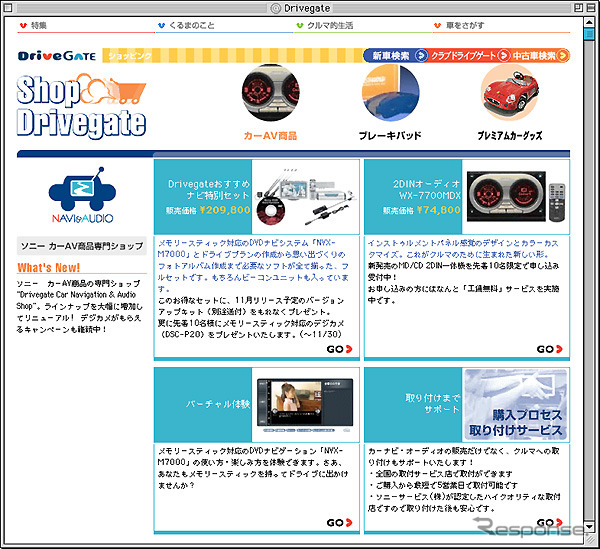This screenshot has height=549, width=600.
Task: Click the arrow icon beside 新車検索
Action: [421, 56]
